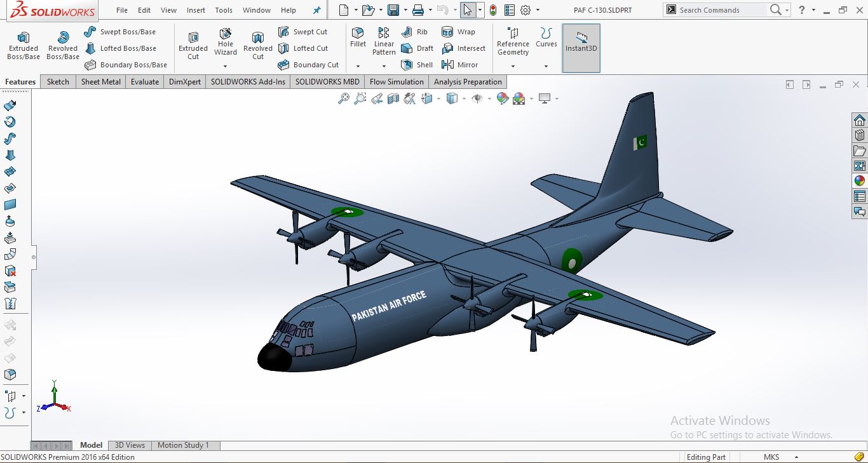Pick Boundary Boss/Base tool
The height and width of the screenshot is (463, 868).
[x=126, y=65]
